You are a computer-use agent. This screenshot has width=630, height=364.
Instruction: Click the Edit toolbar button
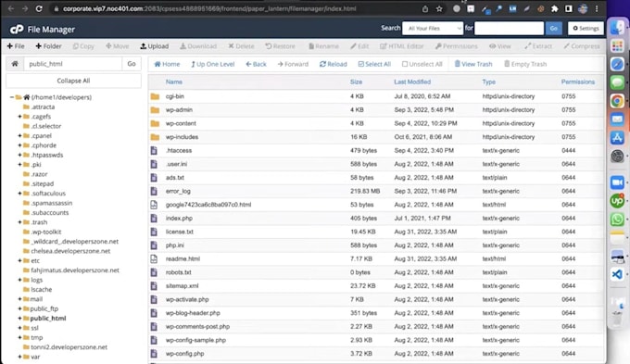(x=359, y=46)
